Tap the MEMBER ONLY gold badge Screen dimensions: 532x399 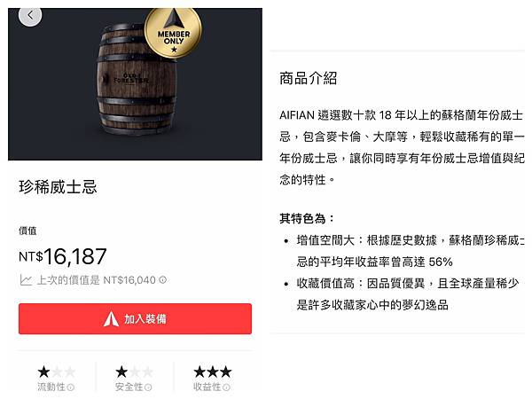[173, 33]
